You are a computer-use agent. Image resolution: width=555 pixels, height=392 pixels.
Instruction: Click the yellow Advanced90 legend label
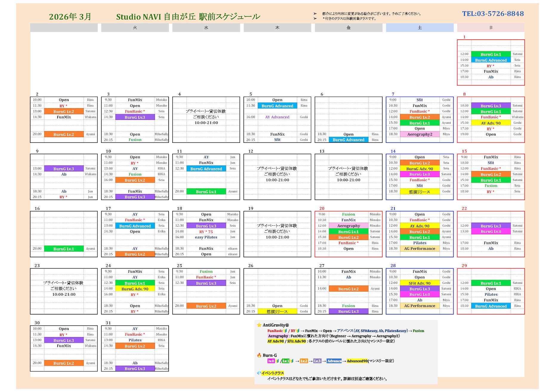coord(357,361)
